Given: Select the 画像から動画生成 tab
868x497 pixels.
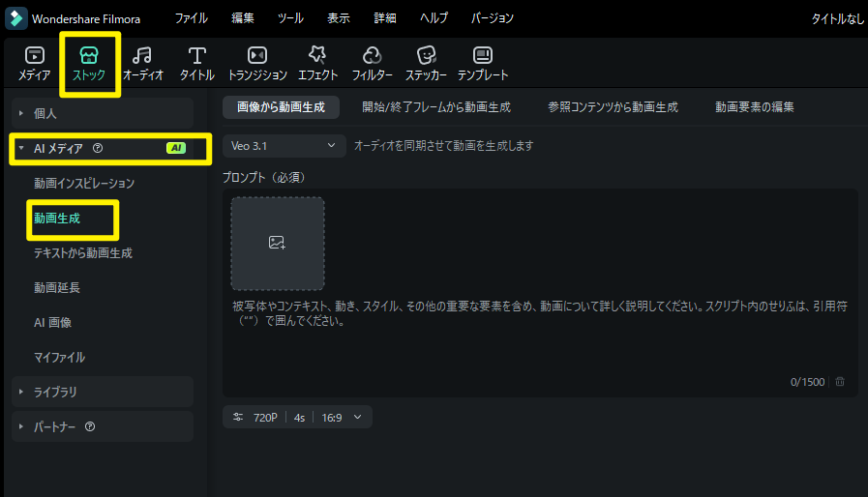Looking at the screenshot, I should pos(282,106).
